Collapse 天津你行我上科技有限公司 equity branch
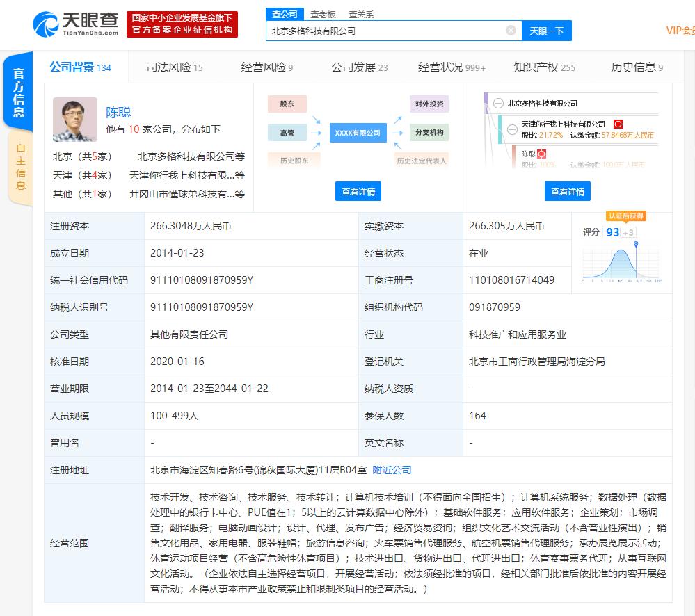Viewport: 695px width, 616px height. click(512, 129)
